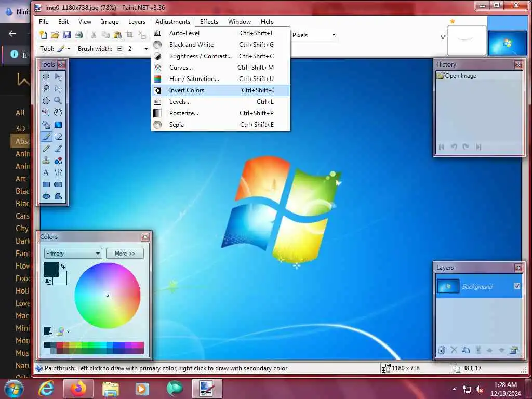Screen dimensions: 532x399
Task: Open Curves adjustment
Action: [220, 68]
